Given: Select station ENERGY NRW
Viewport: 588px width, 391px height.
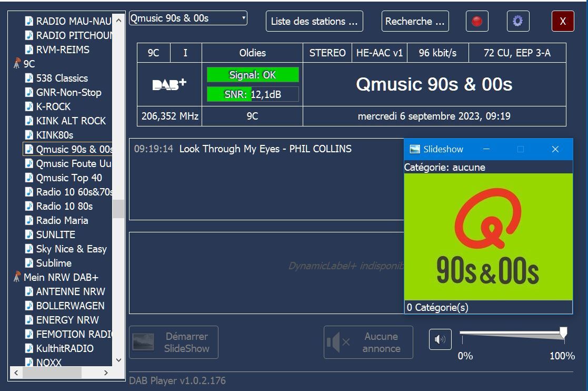Looking at the screenshot, I should [67, 320].
